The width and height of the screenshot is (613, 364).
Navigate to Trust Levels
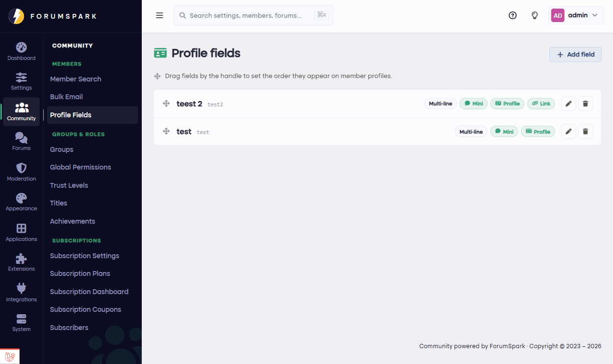point(69,185)
